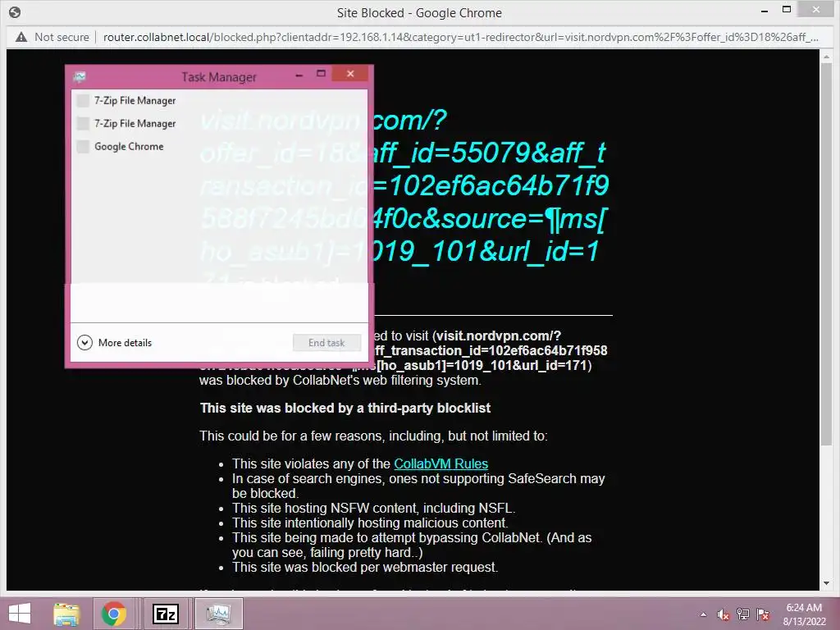Minimize the Task Manager window

[299, 75]
